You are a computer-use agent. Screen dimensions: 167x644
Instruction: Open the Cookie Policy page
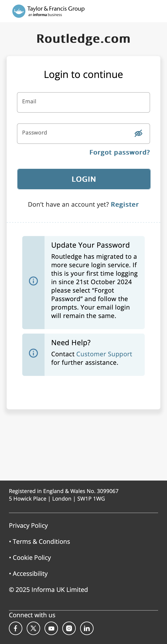(32, 557)
